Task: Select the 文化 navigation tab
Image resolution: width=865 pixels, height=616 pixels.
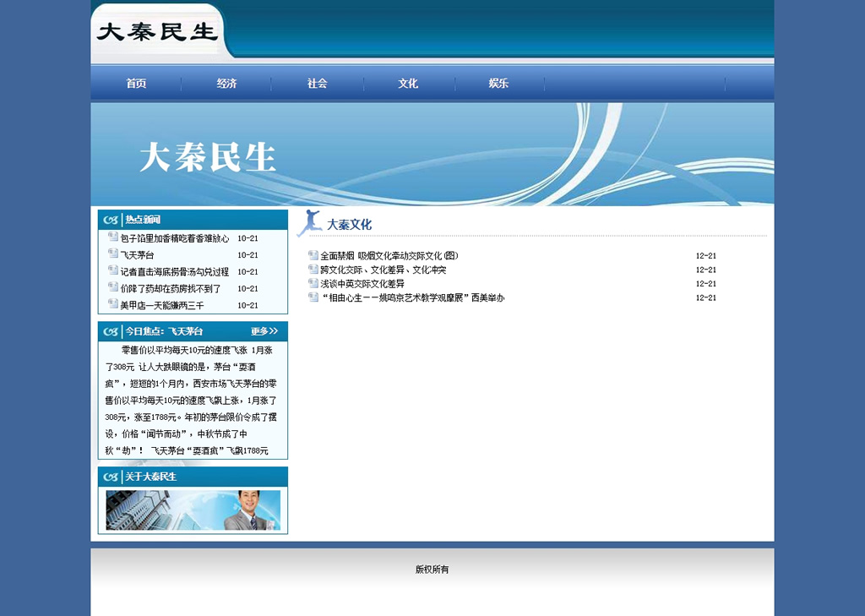Action: click(408, 84)
